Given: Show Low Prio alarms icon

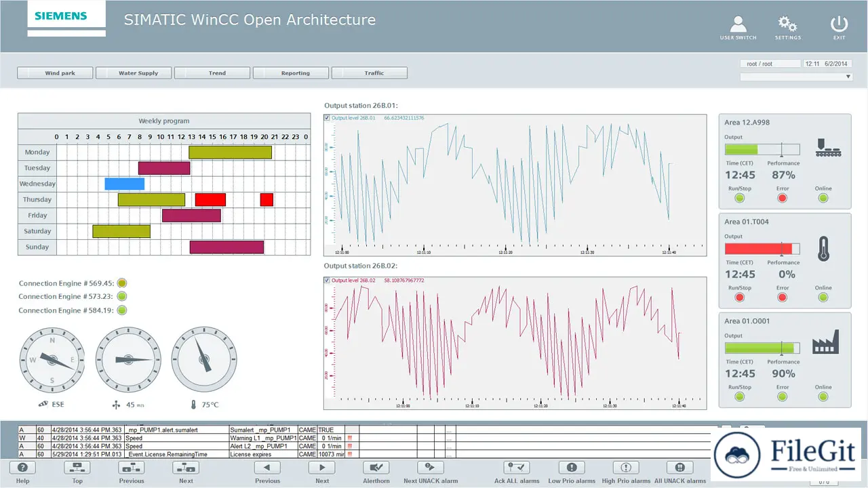Looking at the screenshot, I should tap(571, 468).
